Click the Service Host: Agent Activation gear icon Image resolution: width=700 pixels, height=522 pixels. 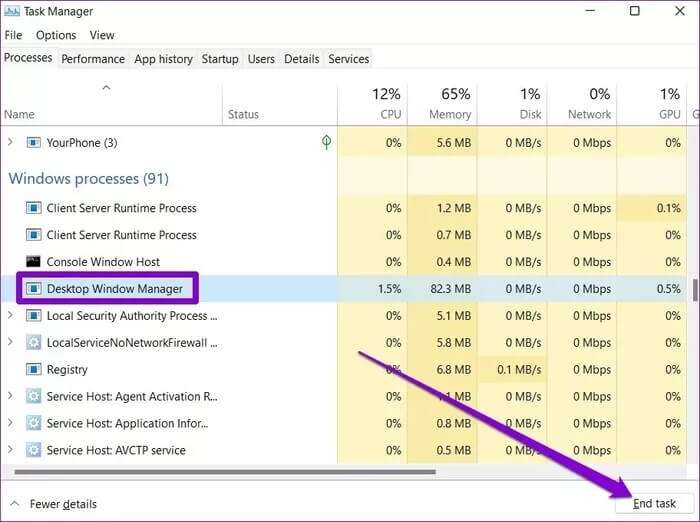coord(33,396)
